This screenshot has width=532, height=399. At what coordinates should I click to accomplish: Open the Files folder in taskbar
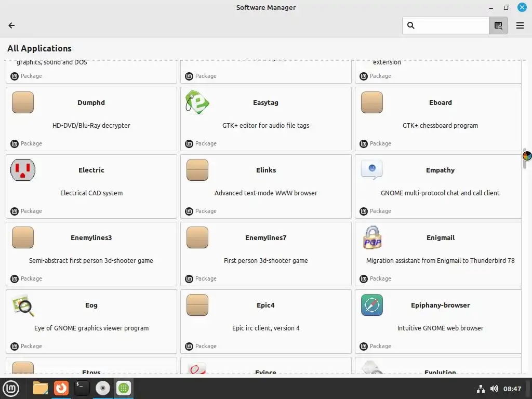click(41, 388)
